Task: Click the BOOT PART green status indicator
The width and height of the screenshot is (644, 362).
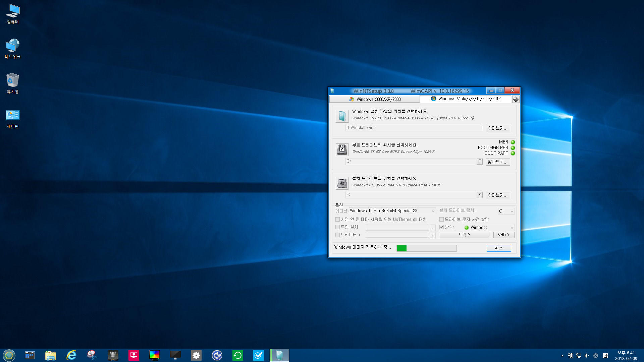Action: (x=513, y=154)
